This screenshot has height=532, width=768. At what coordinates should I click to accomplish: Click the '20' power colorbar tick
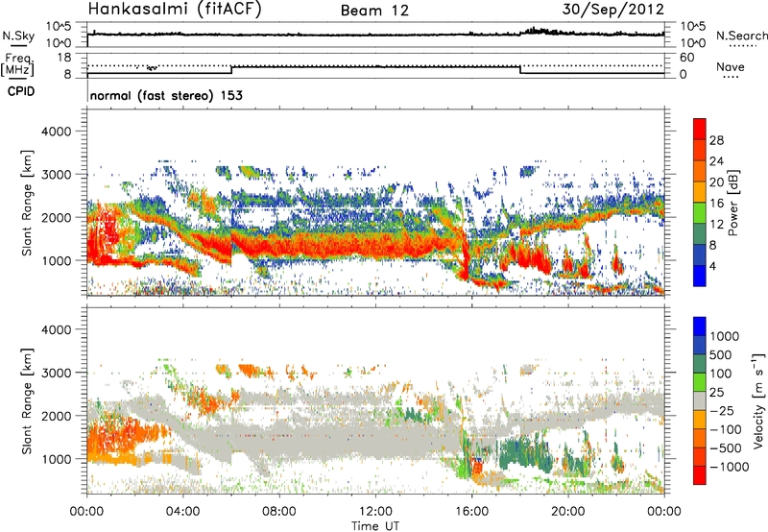click(716, 182)
